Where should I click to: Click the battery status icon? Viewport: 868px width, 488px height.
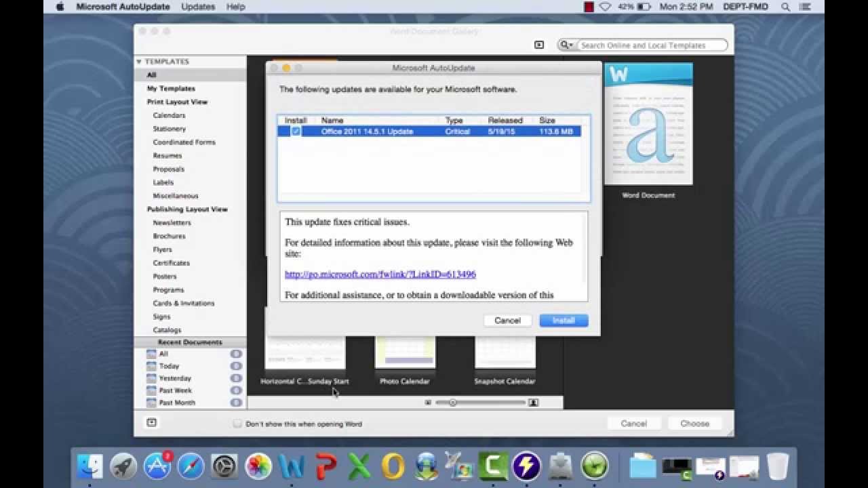[x=644, y=7]
